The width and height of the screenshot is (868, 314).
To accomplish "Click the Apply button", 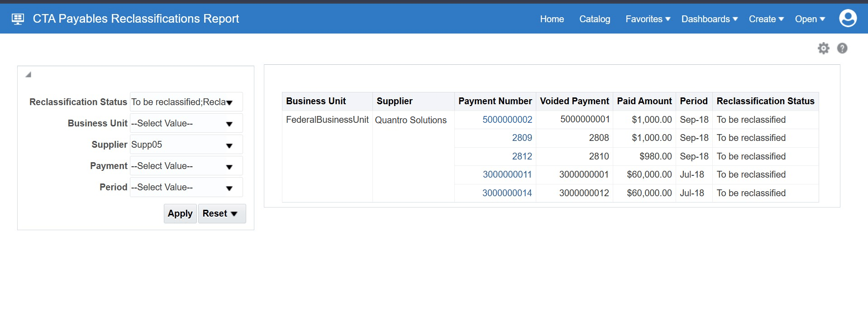I will coord(180,213).
